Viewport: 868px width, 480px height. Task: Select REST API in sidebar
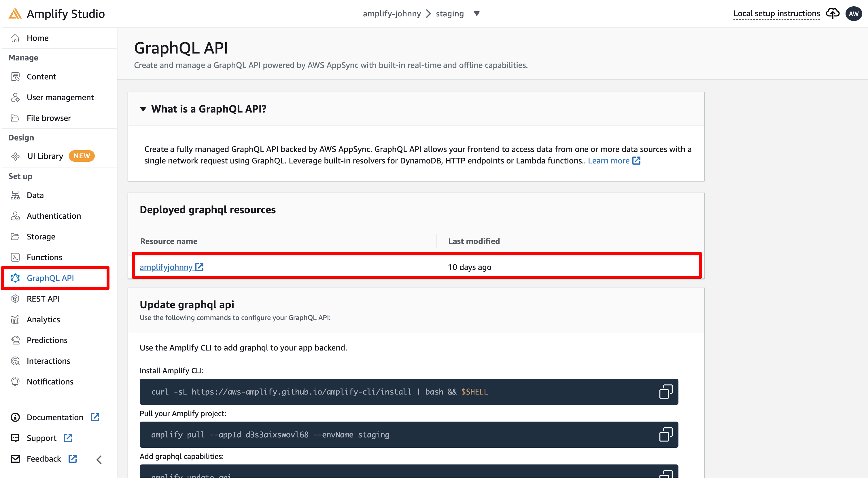[43, 299]
